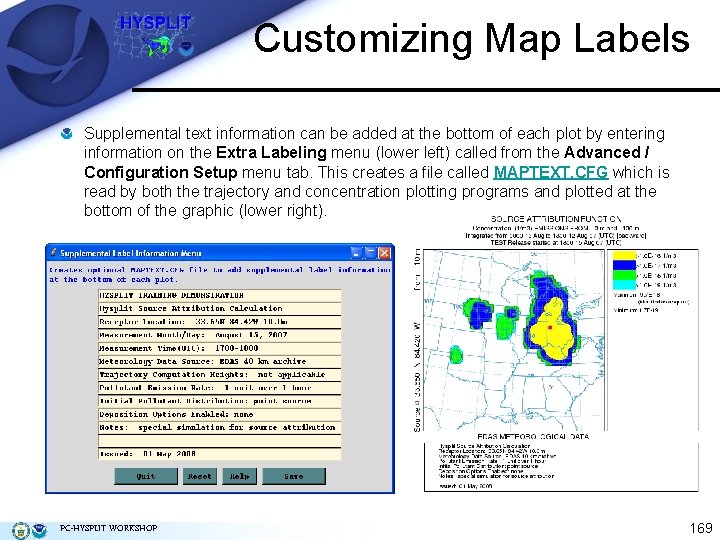Viewport: 720px width, 540px height.
Task: Maximize the Supplemental Label Information Menu window
Action: [370, 253]
